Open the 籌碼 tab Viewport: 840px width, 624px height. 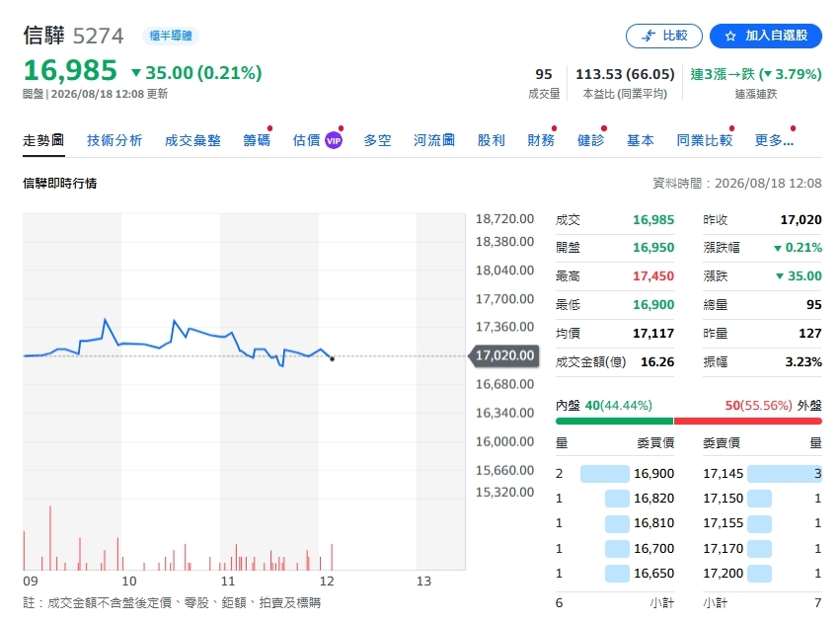click(x=257, y=140)
